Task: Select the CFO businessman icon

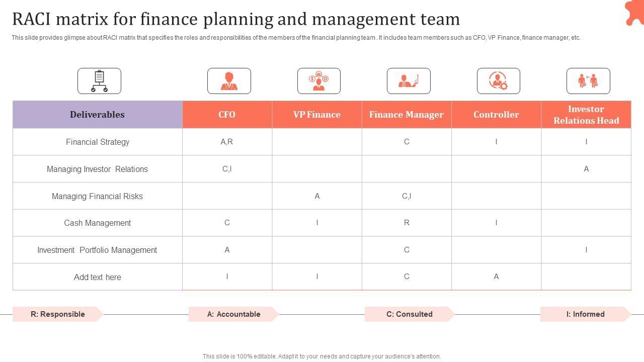Action: 229,81
